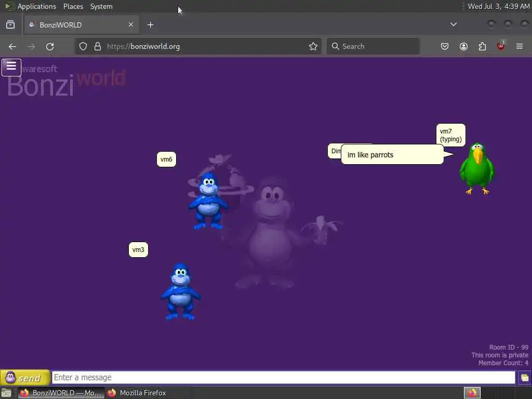Viewport: 532px width, 399px height.
Task: Select the Member Count: 4 text
Action: click(x=503, y=363)
